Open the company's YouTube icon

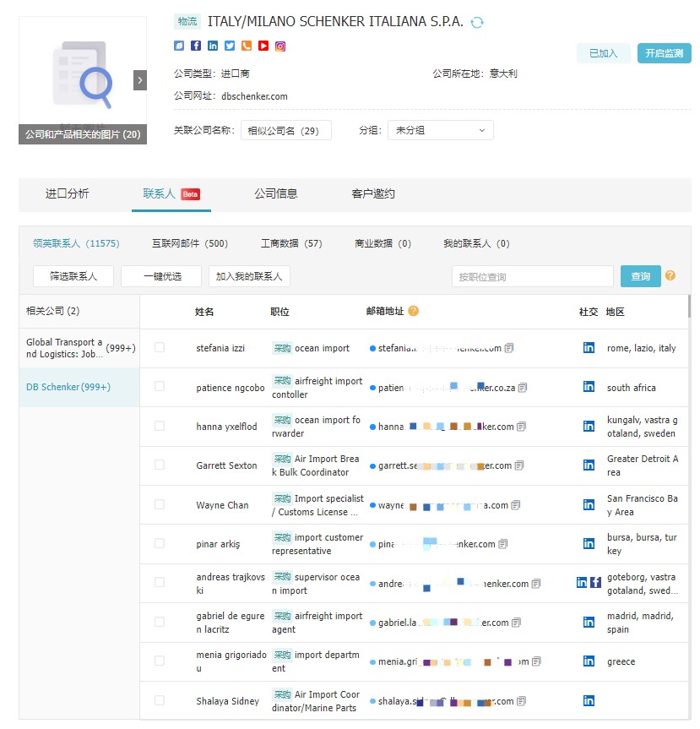(x=263, y=46)
